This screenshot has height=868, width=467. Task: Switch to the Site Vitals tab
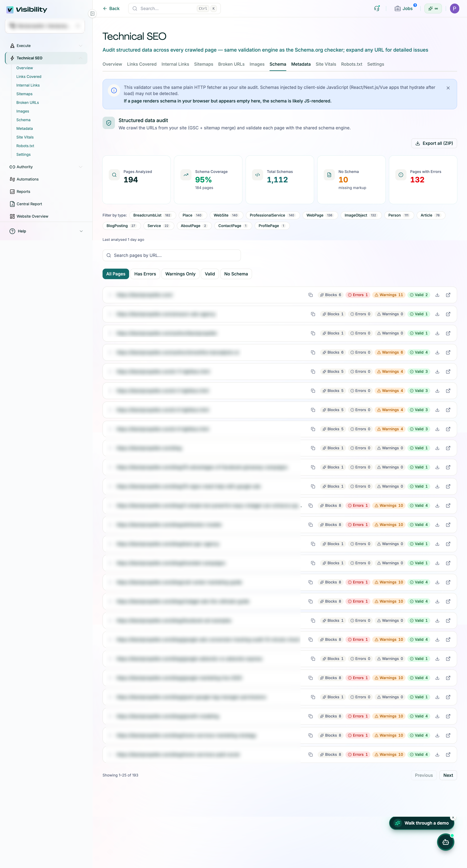coord(326,64)
